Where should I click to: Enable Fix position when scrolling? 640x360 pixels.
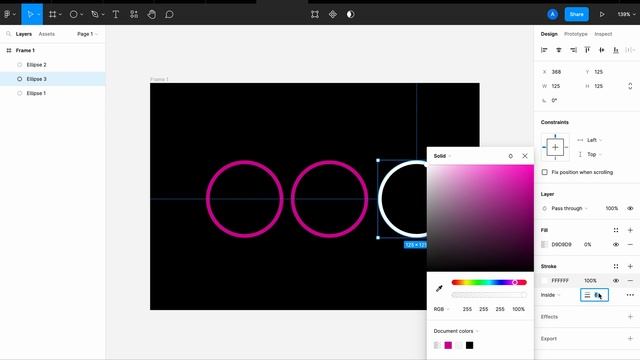click(x=544, y=172)
